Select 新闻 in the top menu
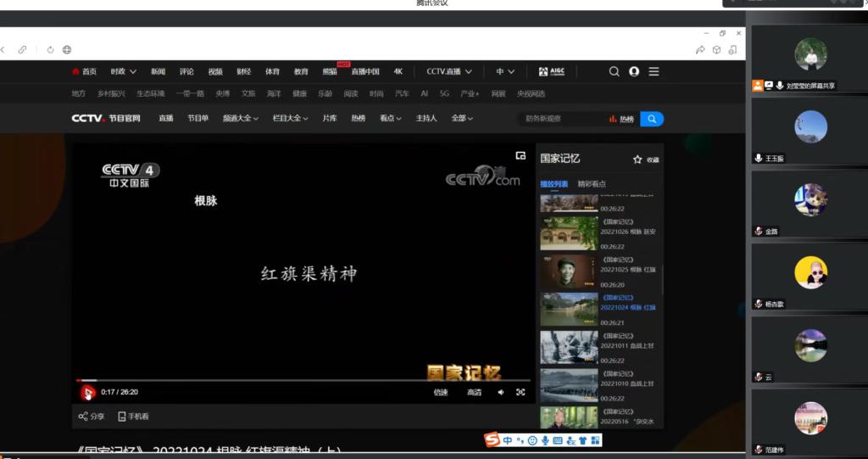This screenshot has width=868, height=459. point(159,72)
